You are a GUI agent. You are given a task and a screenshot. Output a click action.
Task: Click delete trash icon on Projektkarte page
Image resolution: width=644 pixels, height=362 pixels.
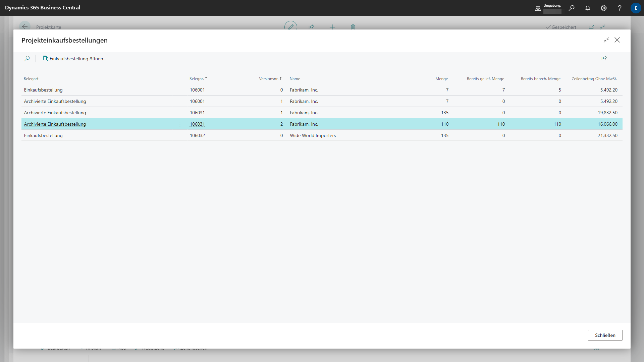[x=353, y=27]
